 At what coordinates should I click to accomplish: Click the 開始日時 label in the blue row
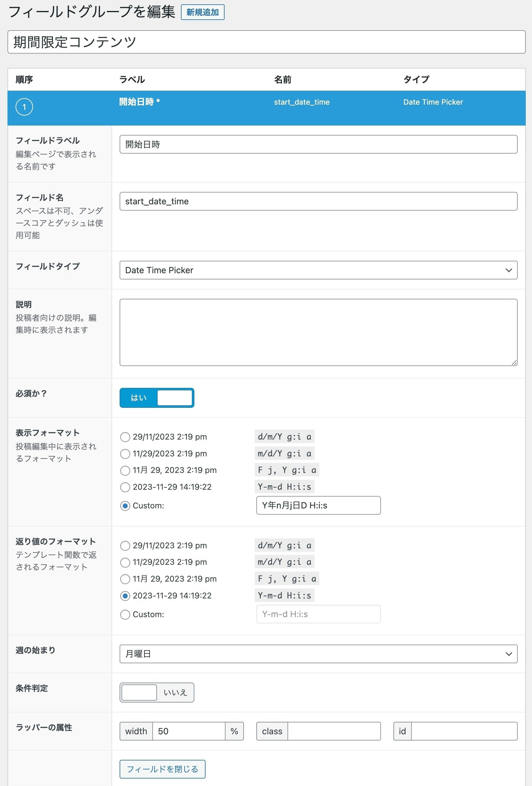point(139,102)
